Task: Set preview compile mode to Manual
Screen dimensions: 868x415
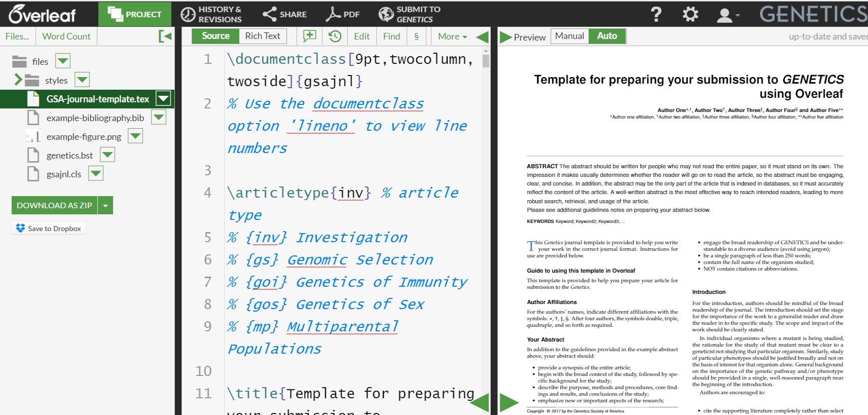Action: click(569, 36)
